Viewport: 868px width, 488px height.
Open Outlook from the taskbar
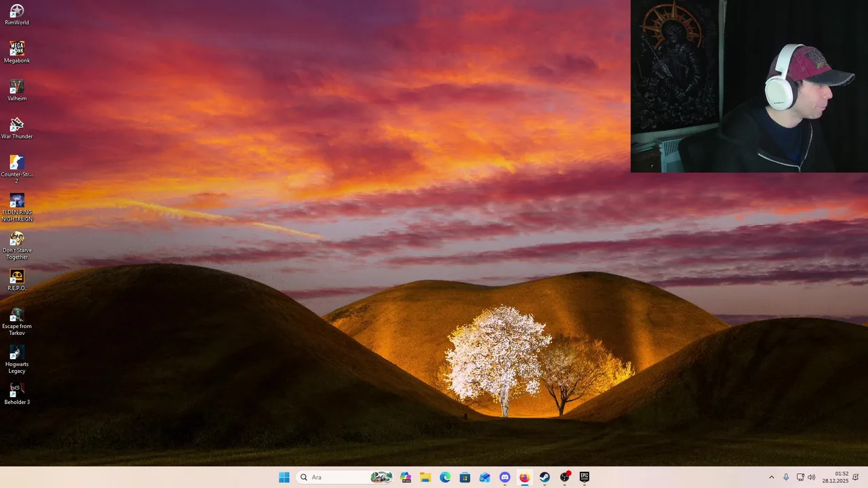(x=484, y=477)
